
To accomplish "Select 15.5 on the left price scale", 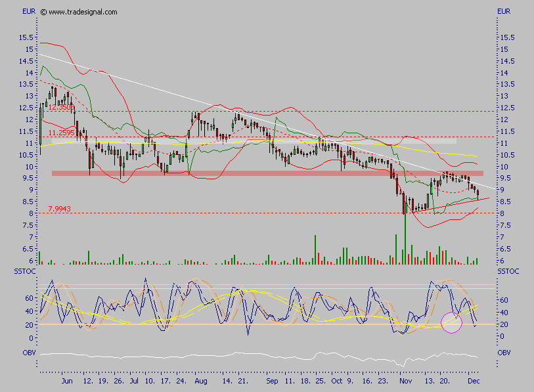I will (26, 37).
